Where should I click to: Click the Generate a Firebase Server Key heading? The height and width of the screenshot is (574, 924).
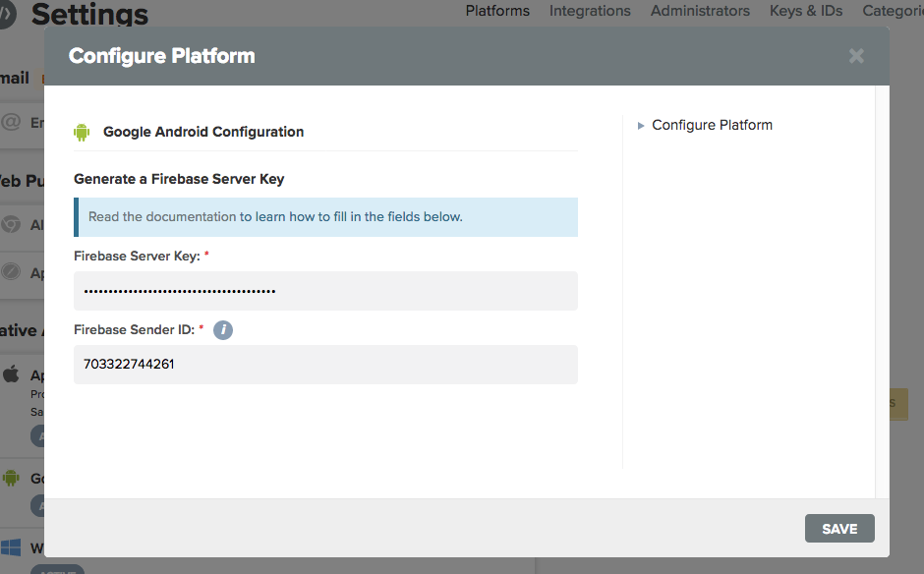179,179
